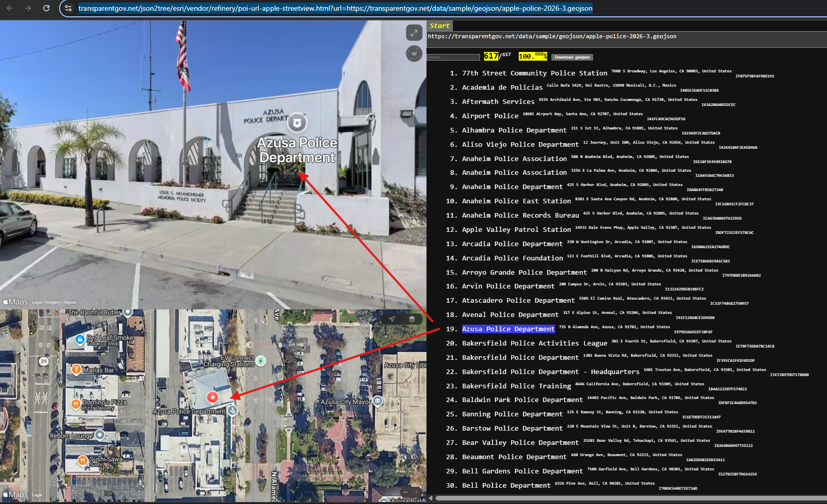Open the map layers selector

coord(412,319)
